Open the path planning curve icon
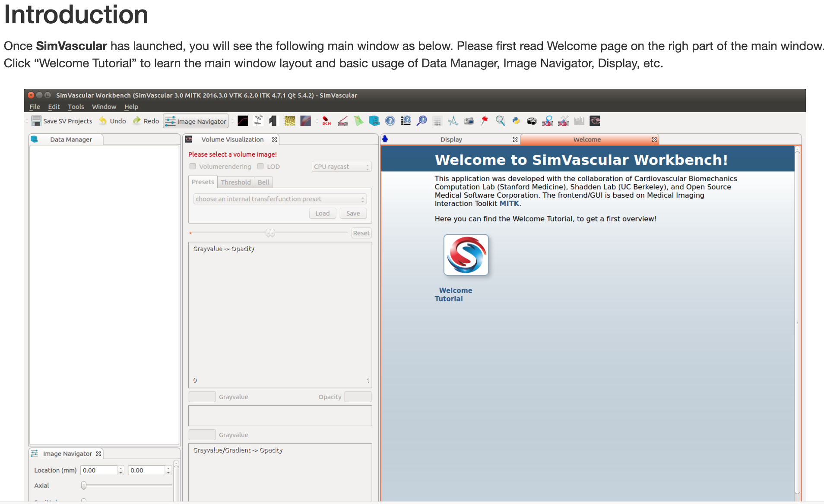Image resolution: width=824 pixels, height=504 pixels. (x=243, y=121)
